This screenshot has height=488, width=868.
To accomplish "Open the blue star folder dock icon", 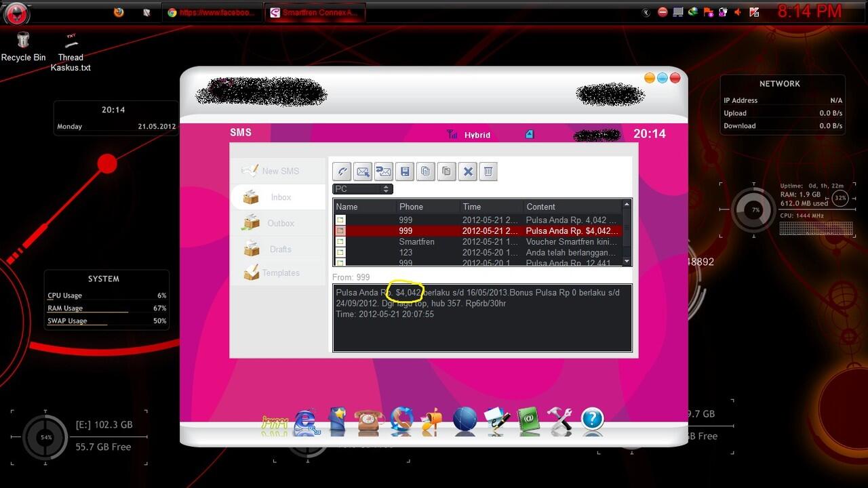I will click(x=338, y=421).
